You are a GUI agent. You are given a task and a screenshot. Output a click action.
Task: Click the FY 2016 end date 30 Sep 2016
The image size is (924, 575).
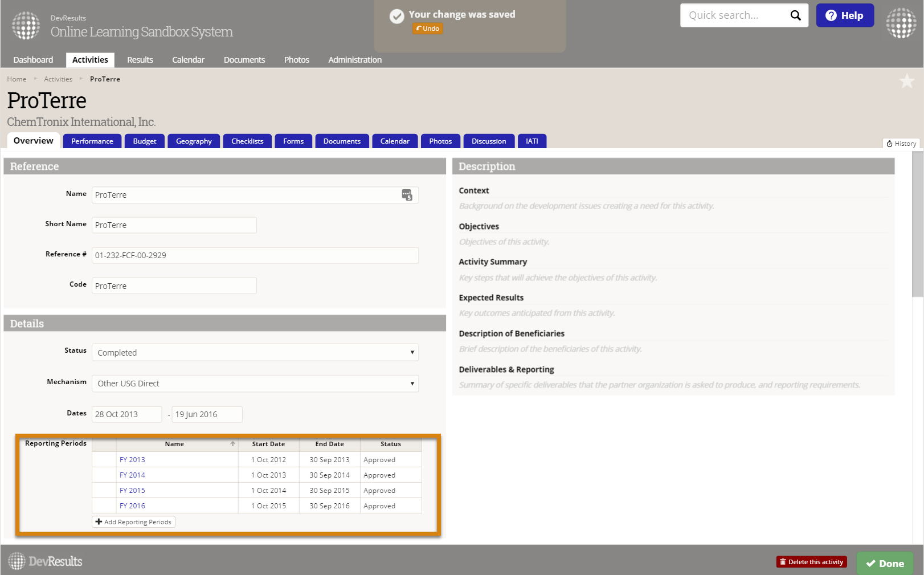(330, 506)
